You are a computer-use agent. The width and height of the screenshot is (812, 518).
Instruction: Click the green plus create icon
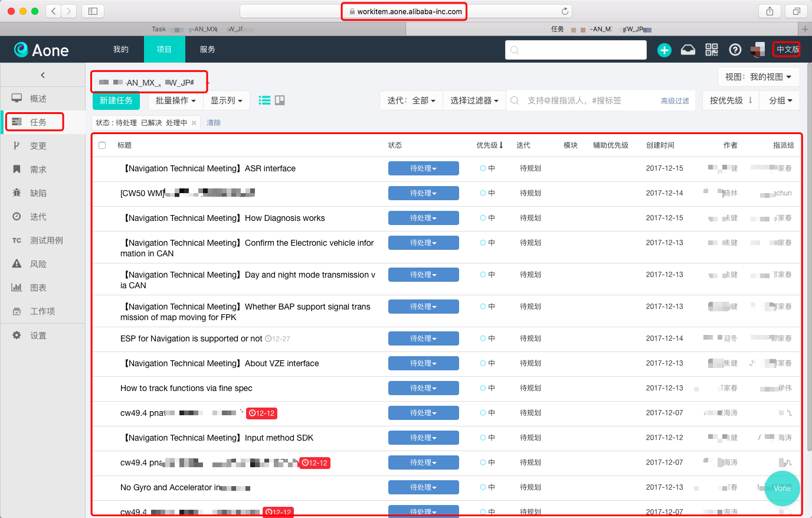(664, 50)
